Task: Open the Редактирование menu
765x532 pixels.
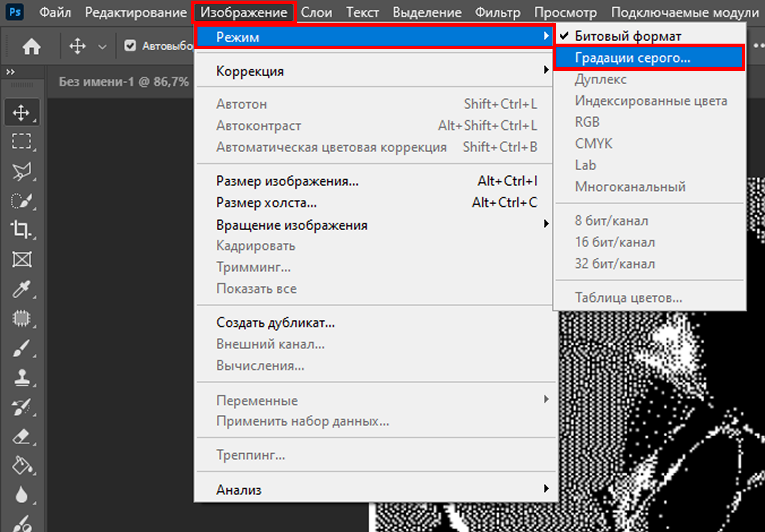Action: point(136,12)
